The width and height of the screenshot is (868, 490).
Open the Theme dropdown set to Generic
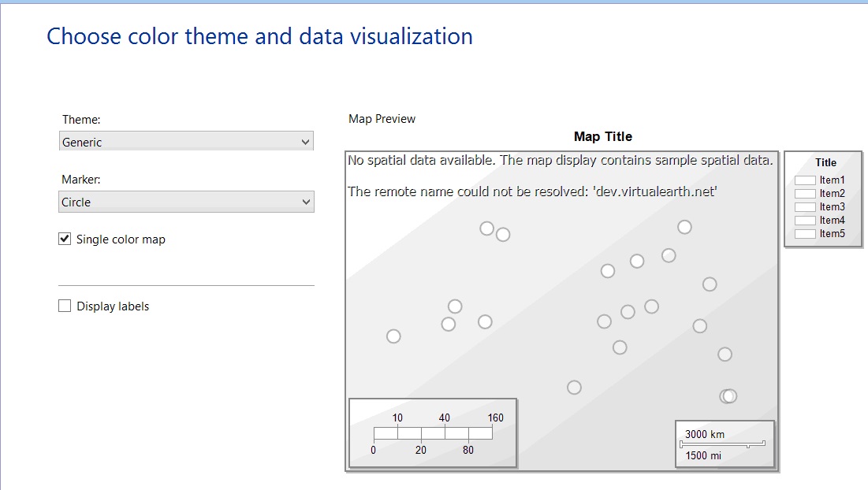coord(186,142)
